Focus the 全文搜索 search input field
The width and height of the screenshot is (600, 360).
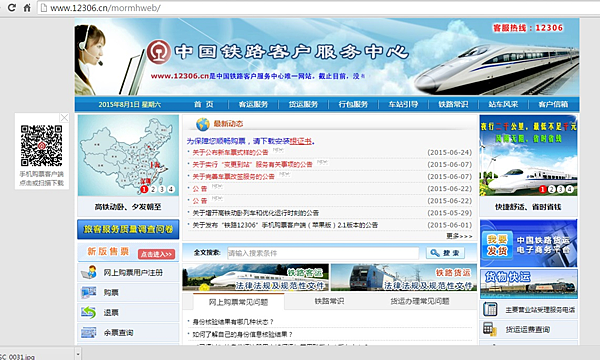coord(323,253)
